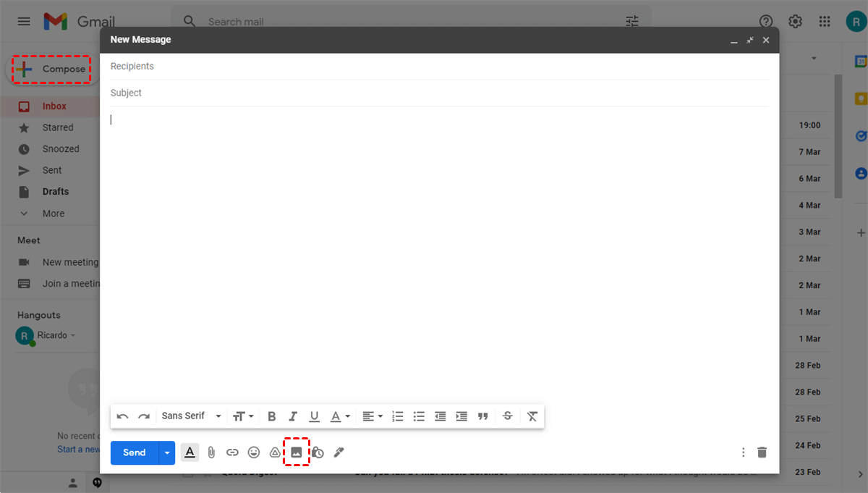Pop out New Message to full screen
The width and height of the screenshot is (868, 493).
click(750, 41)
